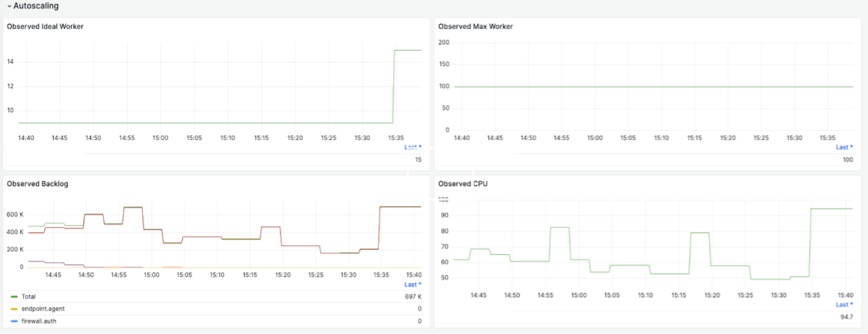The width and height of the screenshot is (868, 334).
Task: Open the Observed Ideal Worker panel title
Action: tap(45, 26)
